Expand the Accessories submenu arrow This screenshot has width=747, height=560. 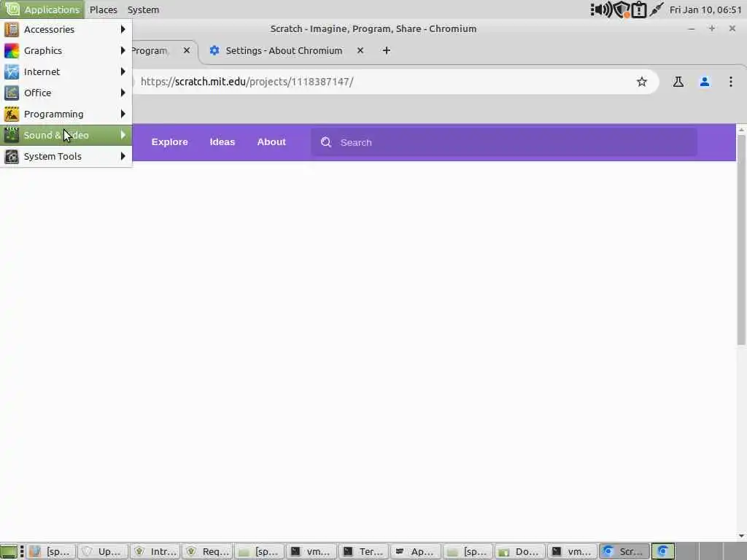coord(123,29)
